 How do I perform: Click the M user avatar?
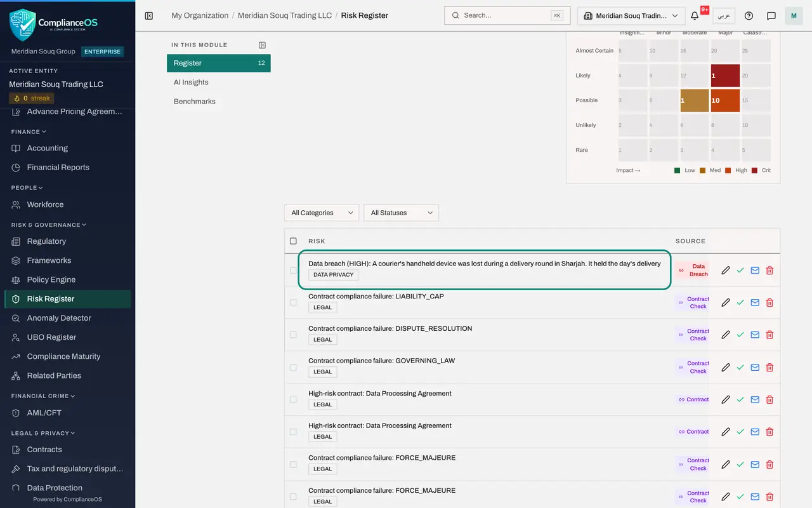click(x=794, y=15)
